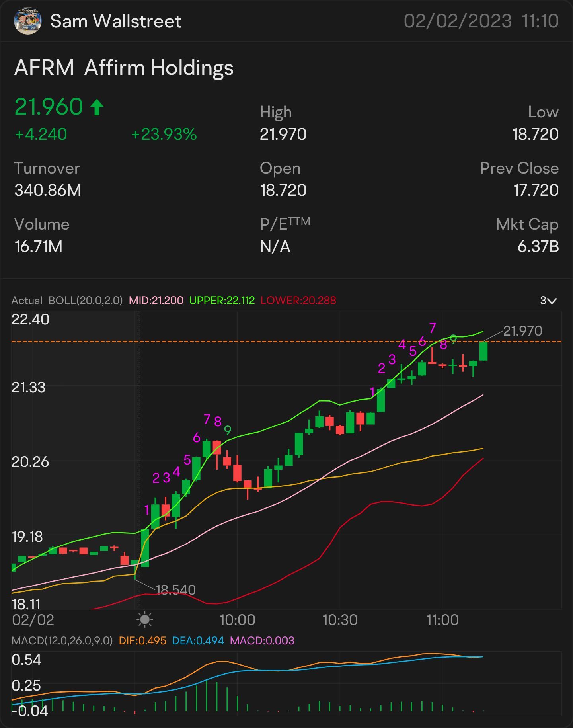Select the MID:21.200 Bollinger value
Viewport: 573px width, 728px height.
tap(156, 301)
